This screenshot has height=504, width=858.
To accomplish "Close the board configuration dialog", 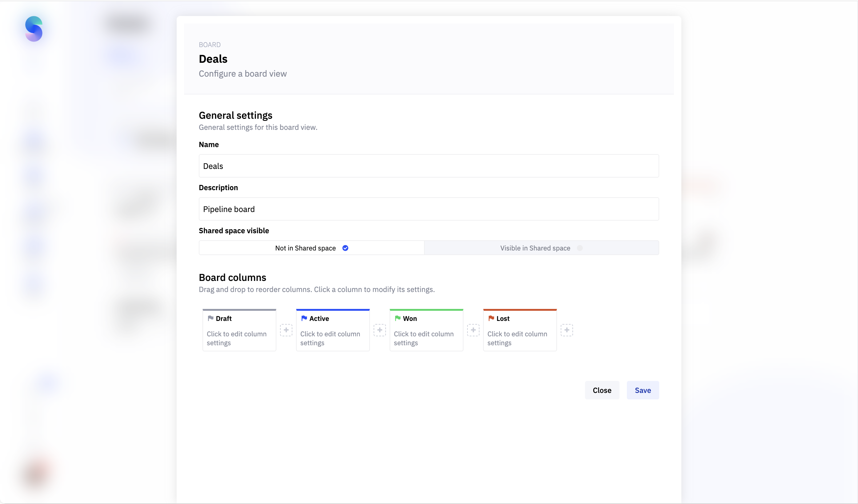I will click(602, 390).
